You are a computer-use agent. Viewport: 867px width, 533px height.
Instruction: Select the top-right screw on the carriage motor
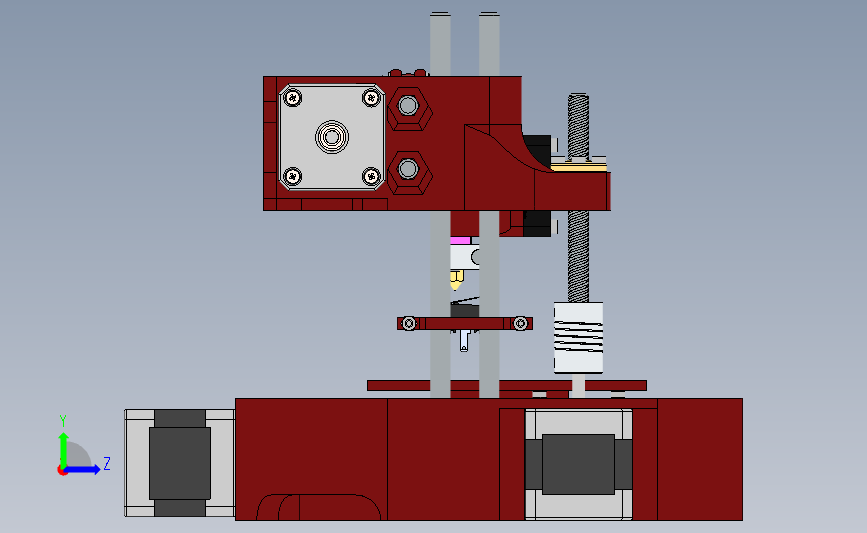point(371,98)
